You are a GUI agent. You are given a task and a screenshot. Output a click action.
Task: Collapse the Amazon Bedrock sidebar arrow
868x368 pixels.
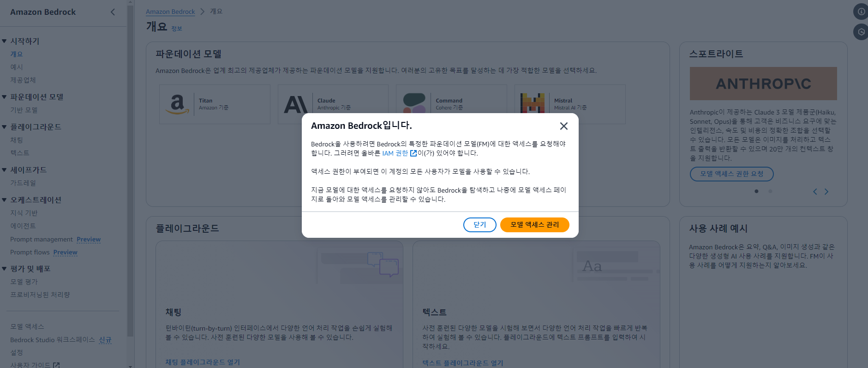113,12
